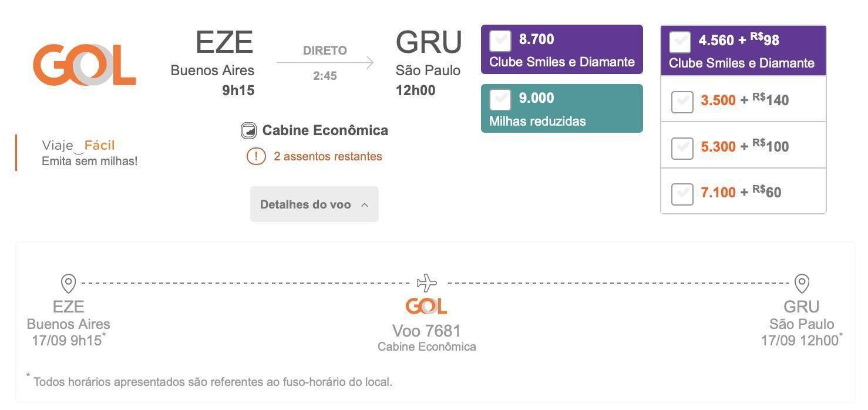Click the cabin seat icon beside Cabine Econômica

click(x=249, y=130)
